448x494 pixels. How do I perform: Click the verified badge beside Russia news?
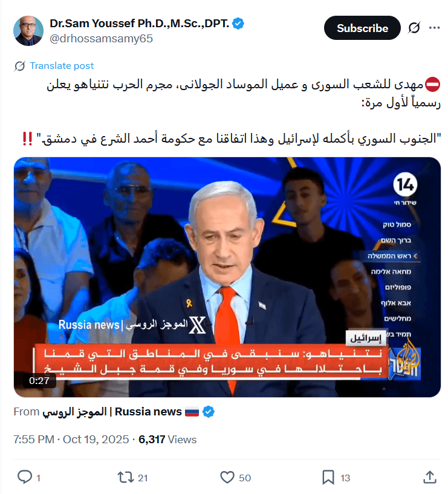209,412
